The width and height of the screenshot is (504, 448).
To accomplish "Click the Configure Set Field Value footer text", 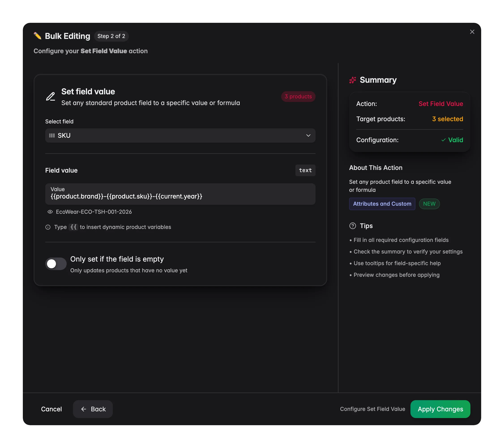I will (372, 409).
